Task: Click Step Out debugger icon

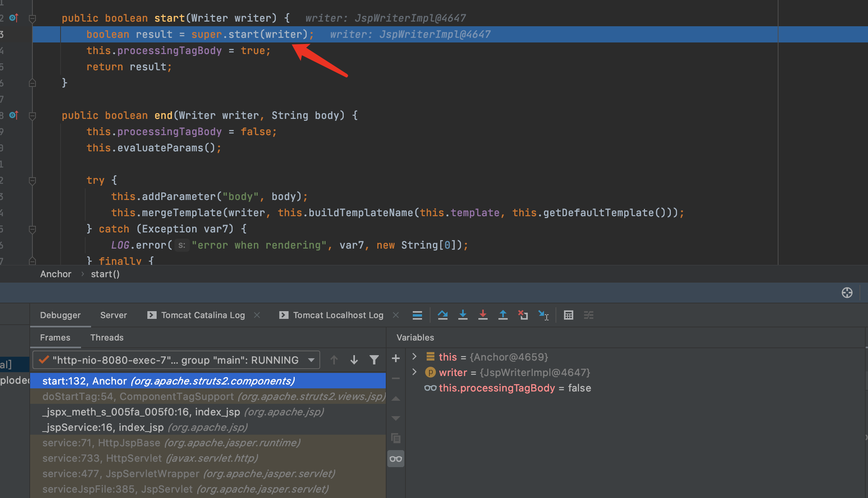Action: coord(503,315)
